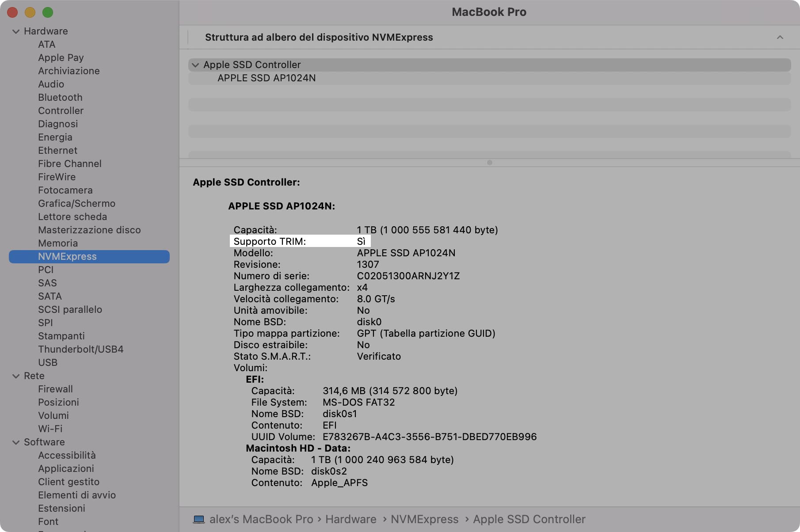The image size is (800, 532).
Task: Select Lettore scheda in sidebar
Action: pos(72,217)
